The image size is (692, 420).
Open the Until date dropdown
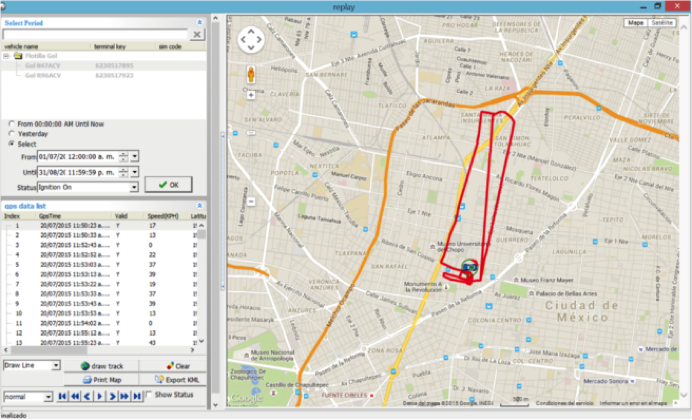(x=134, y=172)
